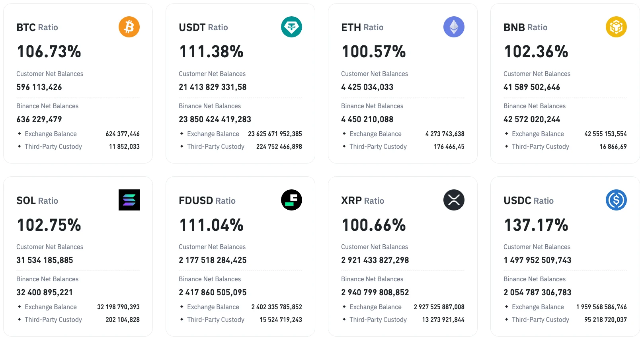644x339 pixels.
Task: Select the BTC Ratio heading
Action: click(37, 27)
